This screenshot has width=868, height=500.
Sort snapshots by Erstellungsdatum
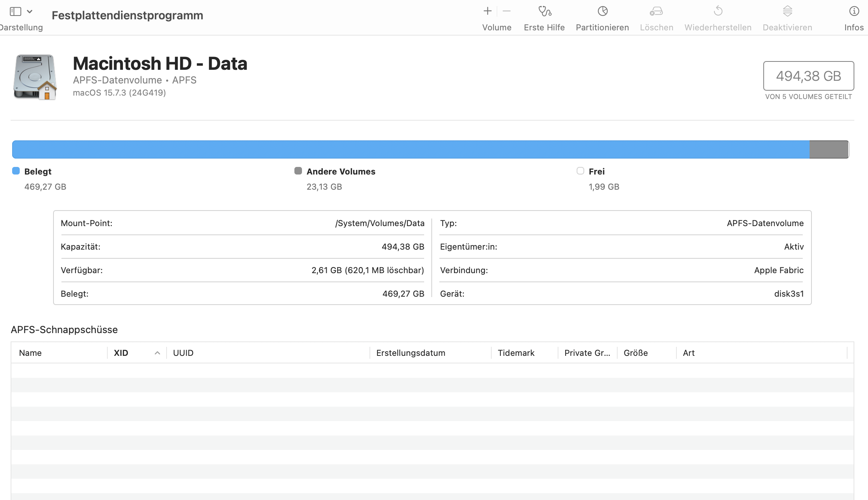click(410, 353)
